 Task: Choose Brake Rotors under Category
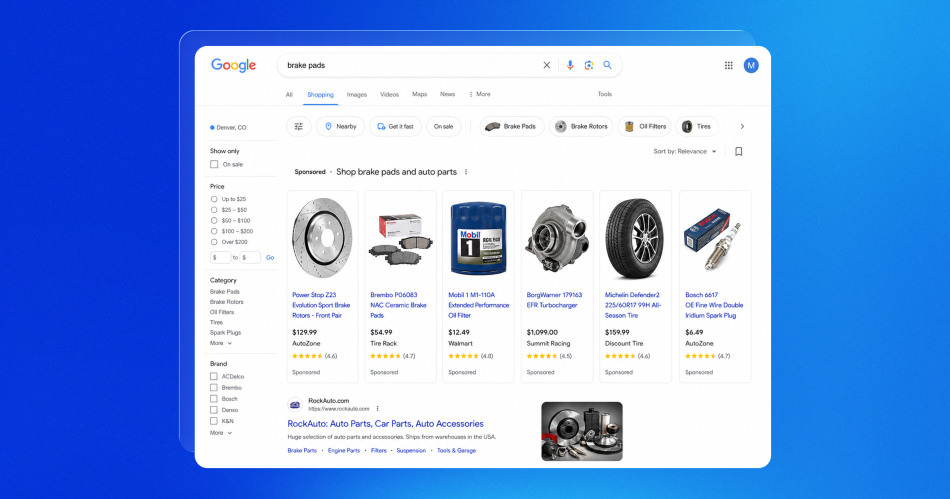click(227, 302)
